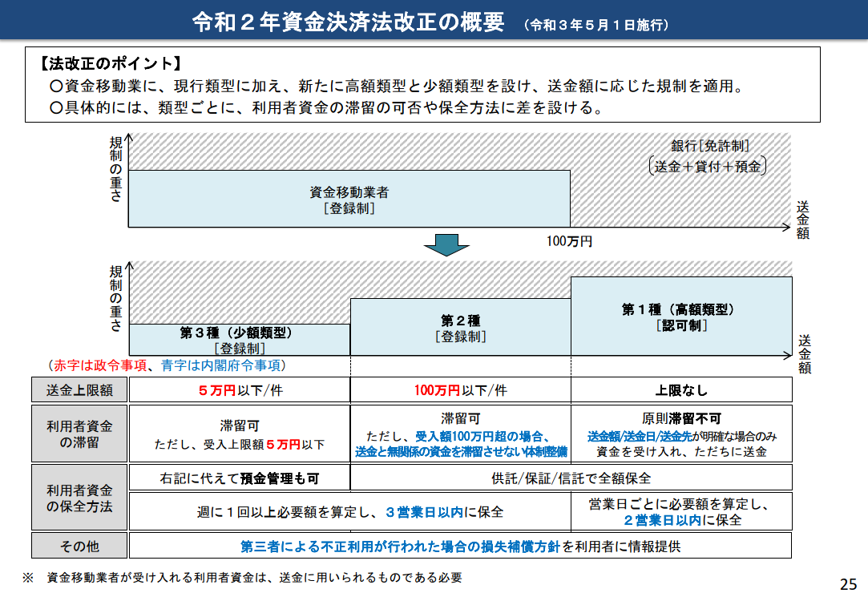Click the 利用者資金の保全方法 row header
Viewport: 868px width, 601px height.
click(79, 498)
